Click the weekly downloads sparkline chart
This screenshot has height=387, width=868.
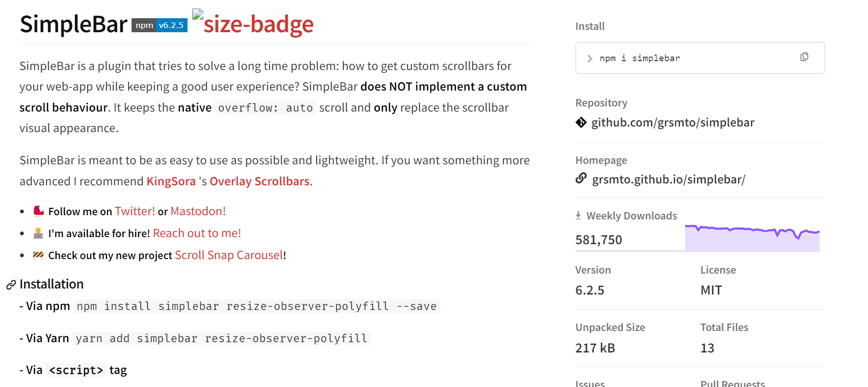pos(752,238)
